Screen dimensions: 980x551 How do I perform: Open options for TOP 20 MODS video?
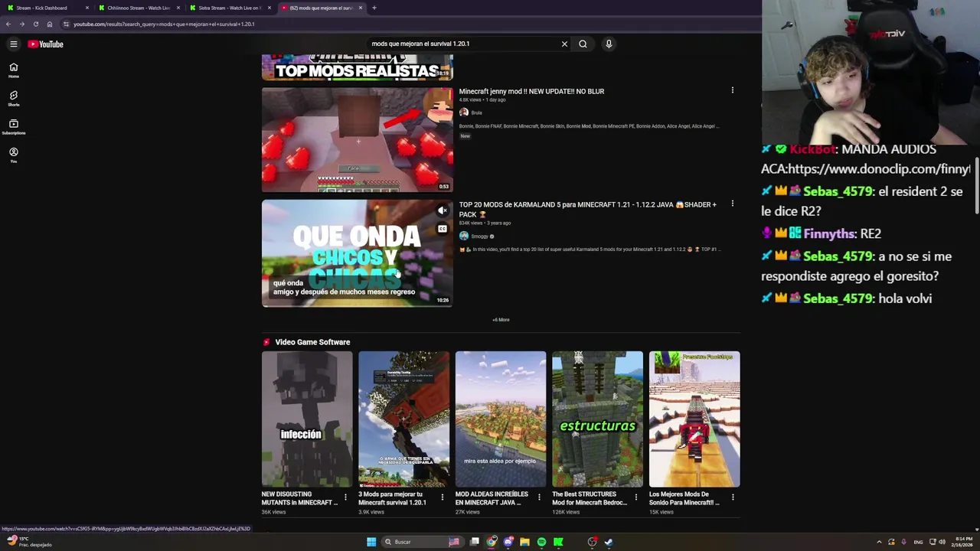732,204
